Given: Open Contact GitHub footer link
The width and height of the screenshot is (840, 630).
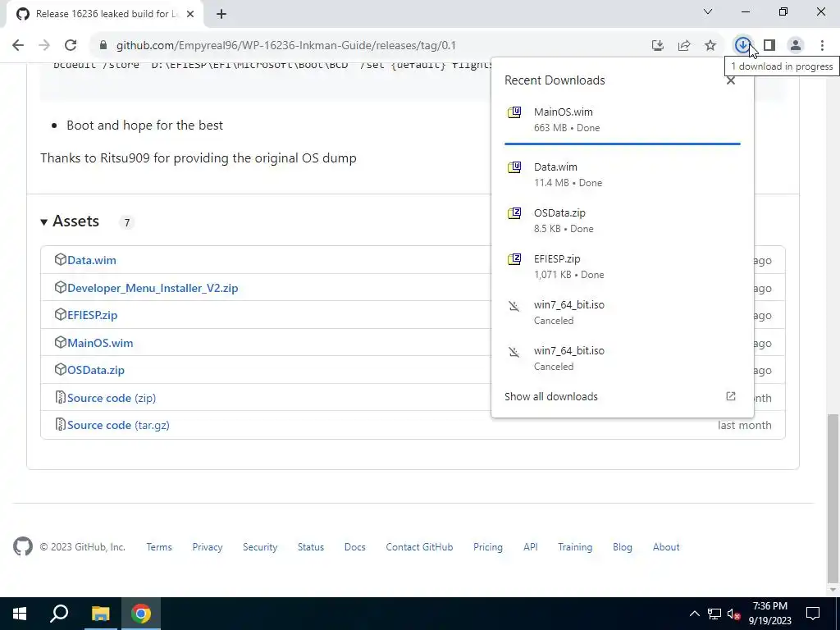Looking at the screenshot, I should pyautogui.click(x=419, y=547).
